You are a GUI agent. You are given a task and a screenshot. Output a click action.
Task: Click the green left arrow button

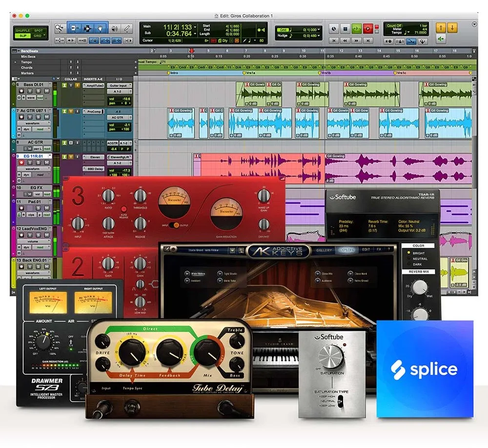(x=441, y=39)
